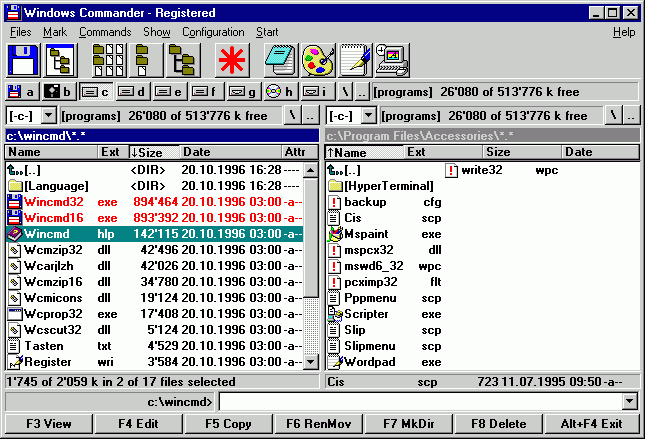Click right panel parent directory button
Image resolution: width=645 pixels, height=439 pixels.
pyautogui.click(x=631, y=115)
